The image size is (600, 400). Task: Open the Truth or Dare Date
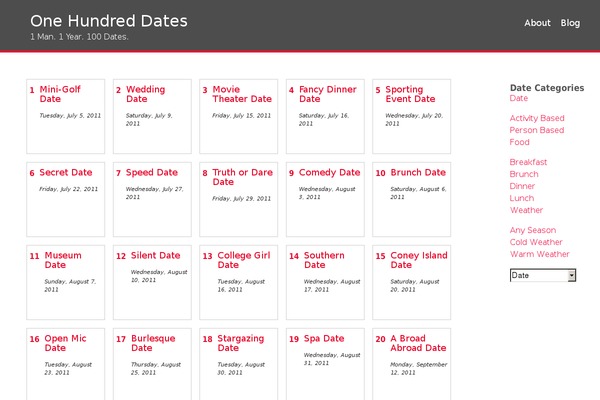tap(243, 177)
